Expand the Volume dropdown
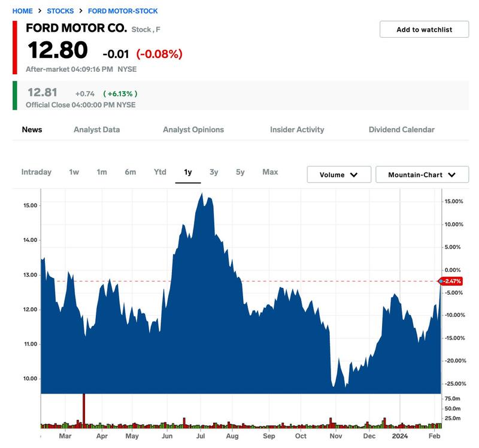 click(339, 174)
